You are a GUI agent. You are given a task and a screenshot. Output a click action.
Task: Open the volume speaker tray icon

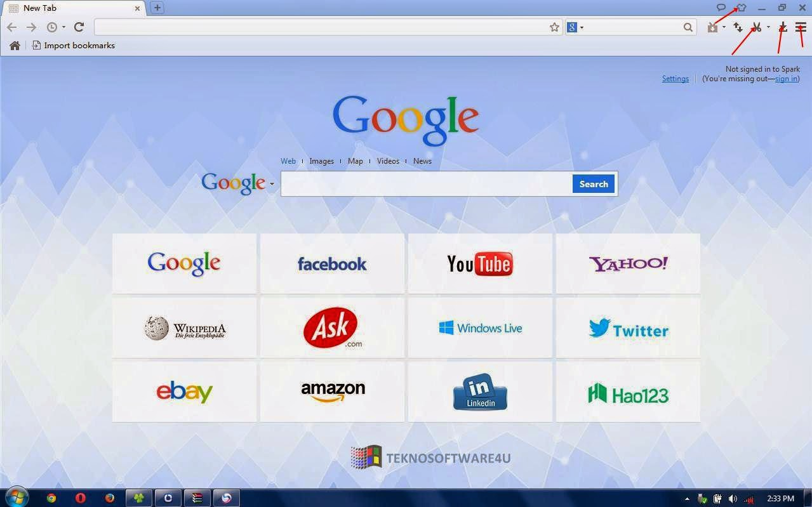coord(733,499)
